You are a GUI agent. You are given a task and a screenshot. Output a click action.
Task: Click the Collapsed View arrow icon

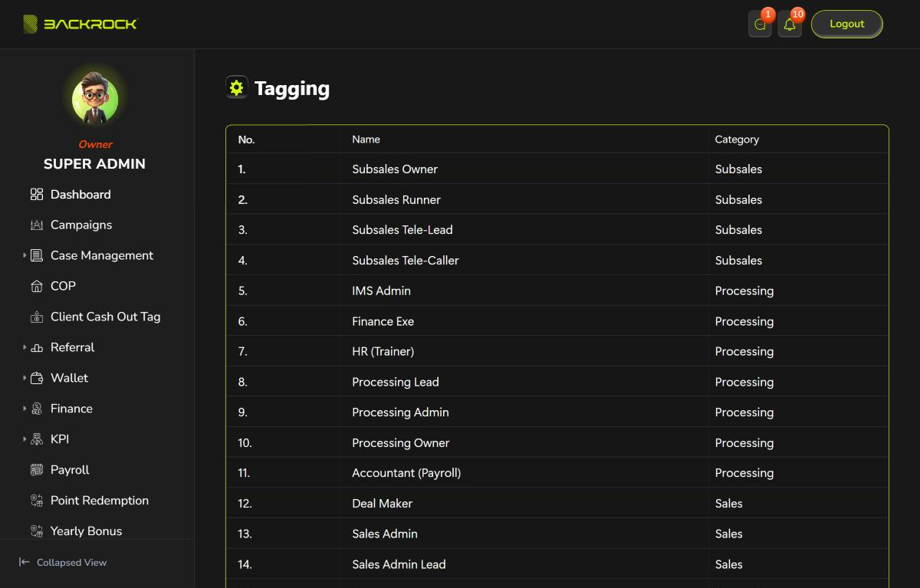pos(25,563)
